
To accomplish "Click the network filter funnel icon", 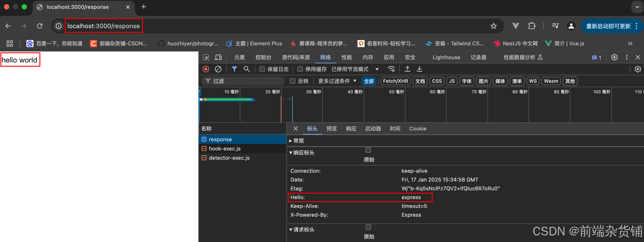I will click(234, 69).
